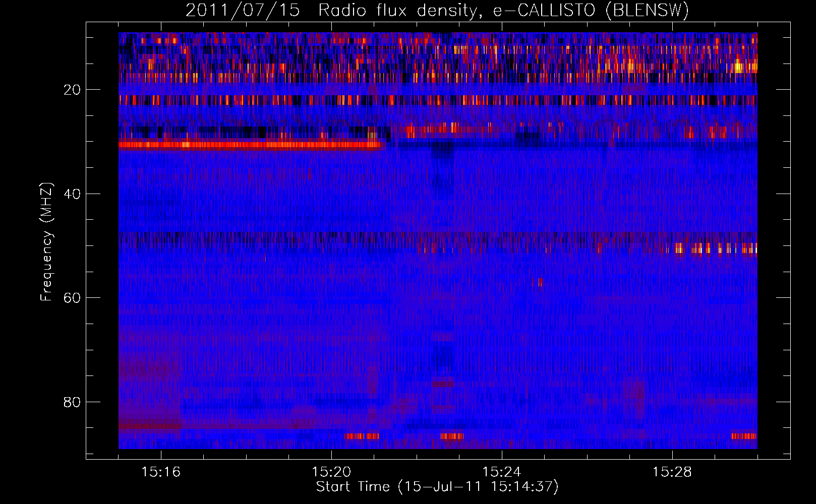
Task: Click the 80 MHz frequency tick label
Action: (x=72, y=402)
